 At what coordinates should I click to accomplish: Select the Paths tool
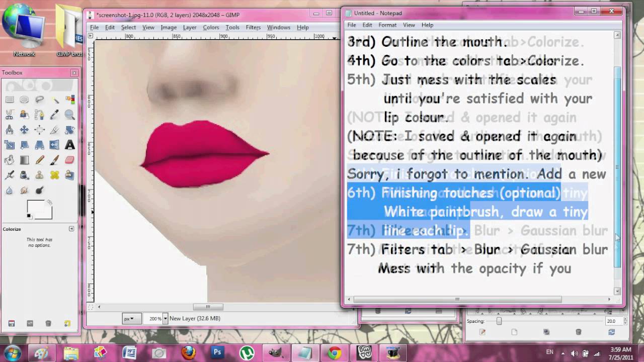(x=40, y=115)
